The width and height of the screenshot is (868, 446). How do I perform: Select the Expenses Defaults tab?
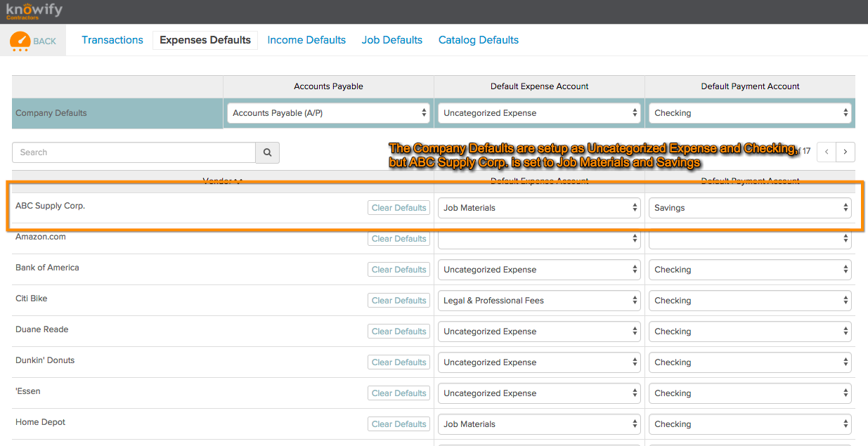tap(205, 40)
